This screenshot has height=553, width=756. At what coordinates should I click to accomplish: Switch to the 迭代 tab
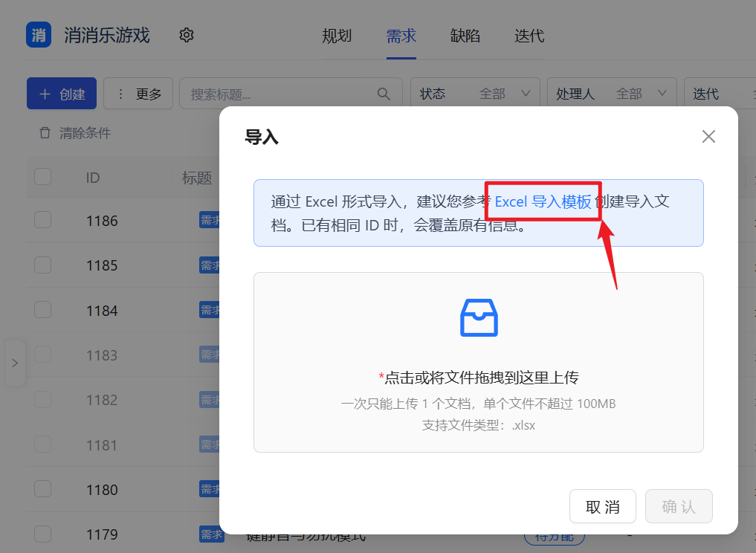529,36
